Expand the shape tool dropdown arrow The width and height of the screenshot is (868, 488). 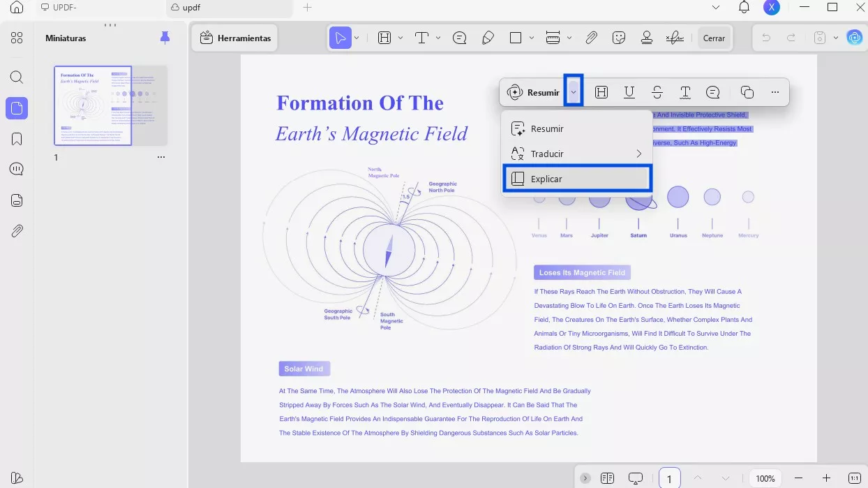point(532,38)
